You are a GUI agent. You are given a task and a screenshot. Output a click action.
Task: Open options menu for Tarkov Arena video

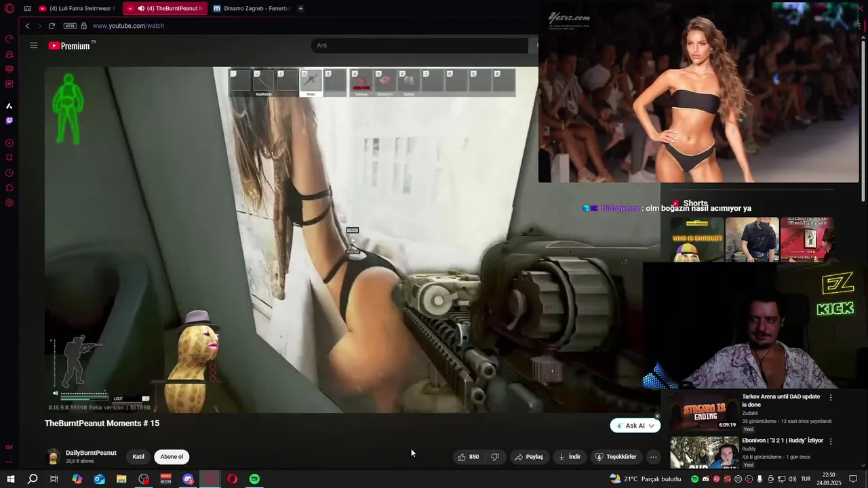[x=831, y=397]
